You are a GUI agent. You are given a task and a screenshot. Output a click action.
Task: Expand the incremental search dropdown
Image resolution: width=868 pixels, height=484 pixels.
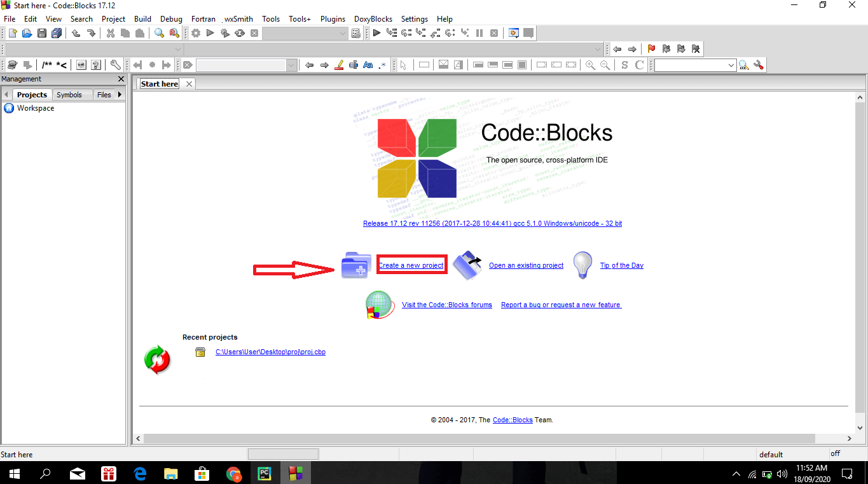coord(731,64)
